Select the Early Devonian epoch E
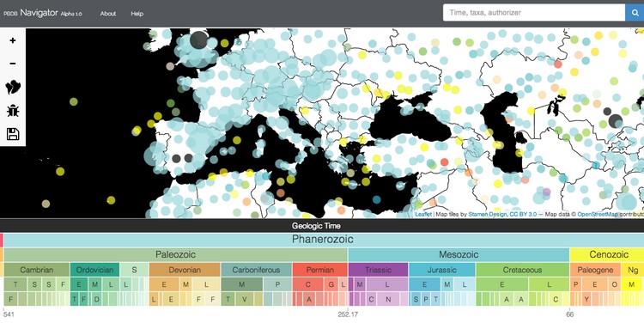Viewport: 644px width, 323px height. 164,284
